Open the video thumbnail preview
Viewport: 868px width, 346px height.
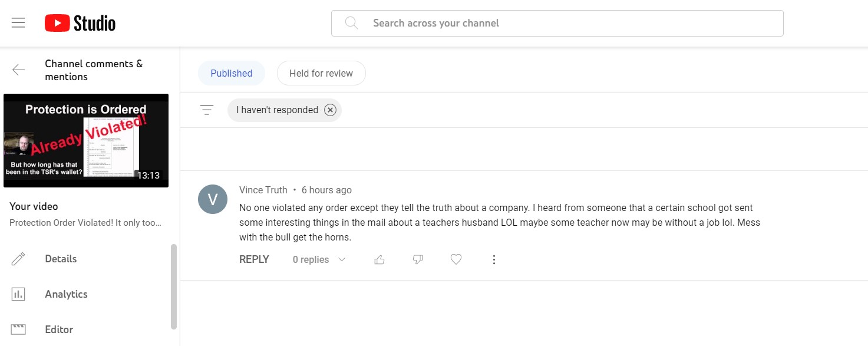click(86, 140)
